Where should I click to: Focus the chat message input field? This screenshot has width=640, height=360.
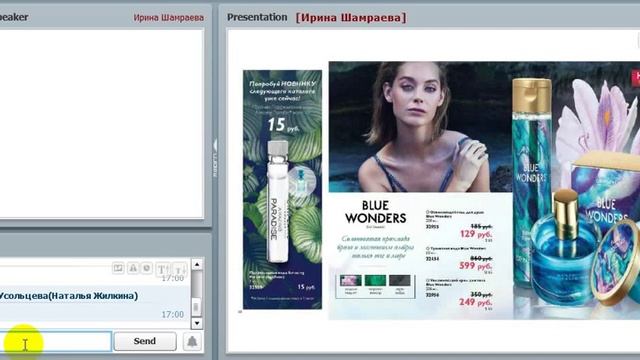click(x=55, y=341)
